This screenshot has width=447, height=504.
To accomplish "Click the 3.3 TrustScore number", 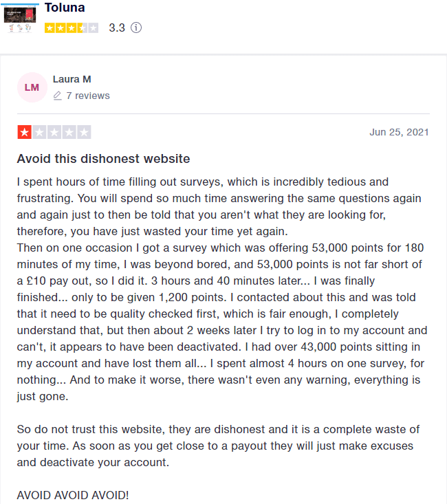I will pos(117,28).
